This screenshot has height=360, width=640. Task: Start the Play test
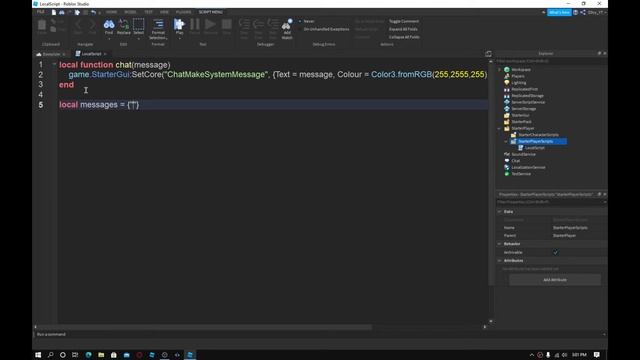pyautogui.click(x=179, y=26)
